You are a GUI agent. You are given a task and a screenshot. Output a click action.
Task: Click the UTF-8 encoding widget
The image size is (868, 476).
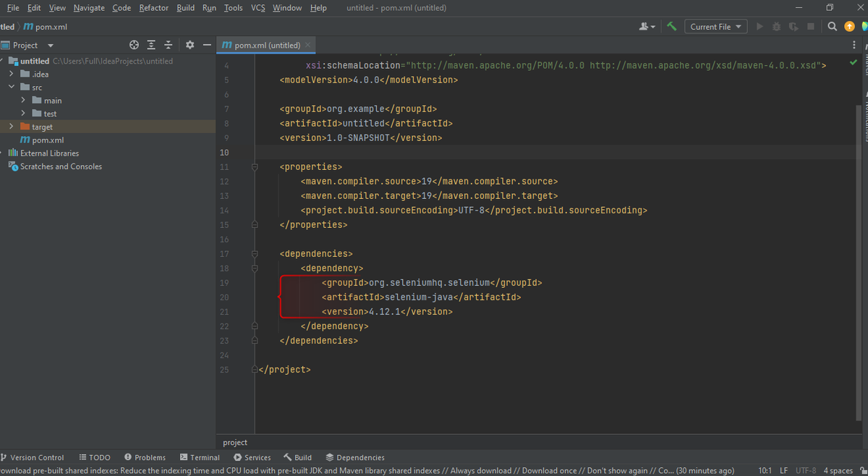(x=806, y=470)
